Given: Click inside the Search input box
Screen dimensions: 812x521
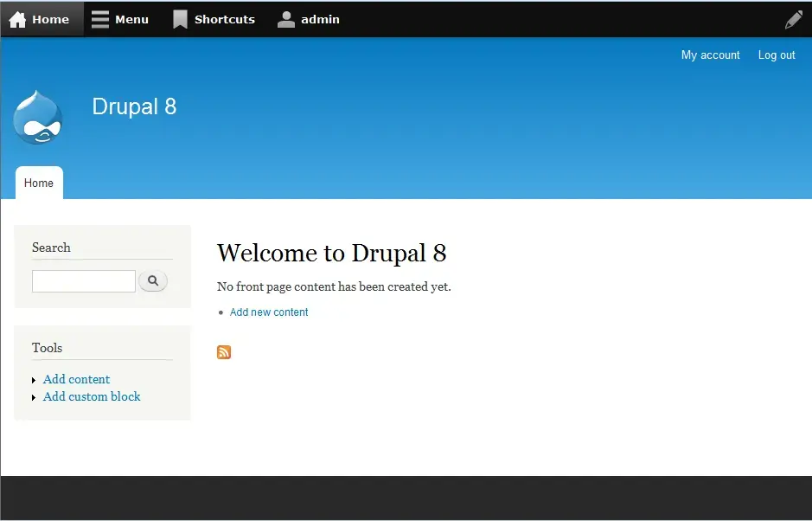Looking at the screenshot, I should pos(83,280).
